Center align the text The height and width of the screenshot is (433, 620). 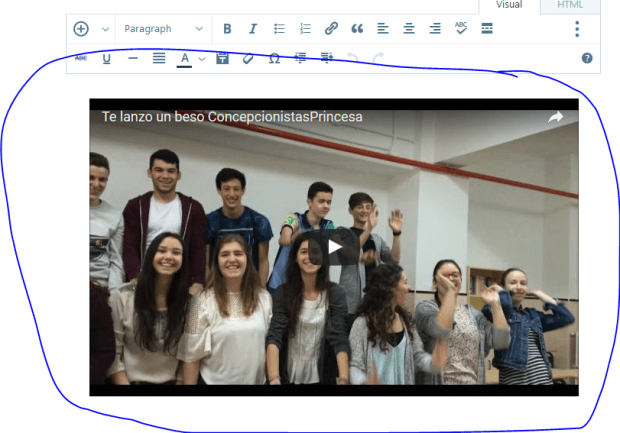point(409,29)
